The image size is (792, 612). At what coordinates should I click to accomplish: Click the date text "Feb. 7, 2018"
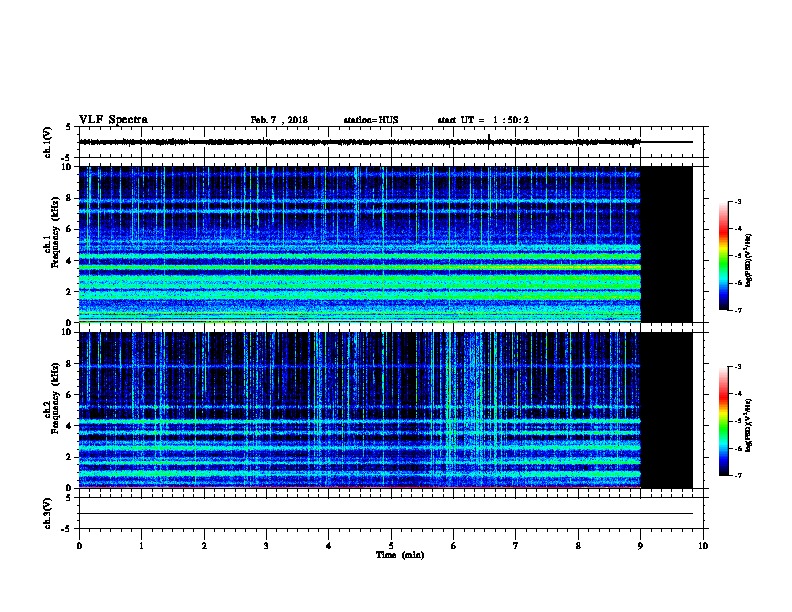point(279,120)
